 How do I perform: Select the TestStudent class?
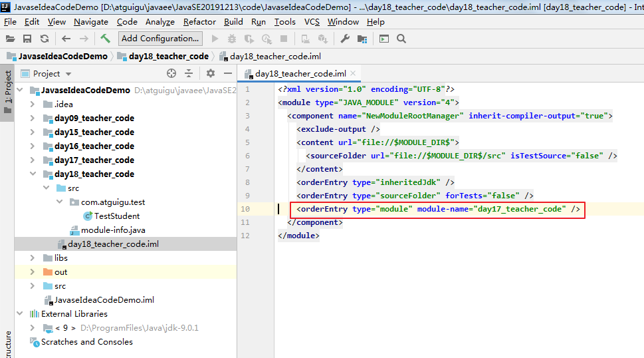117,216
